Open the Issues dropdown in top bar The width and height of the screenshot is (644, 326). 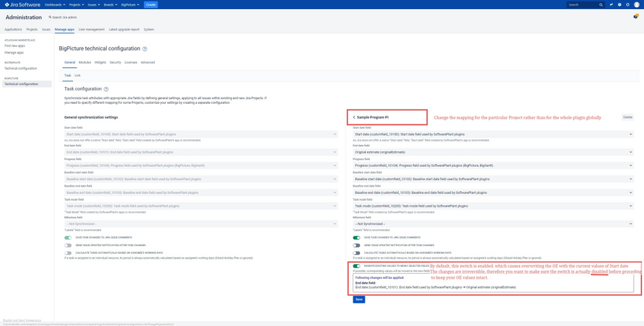94,5
